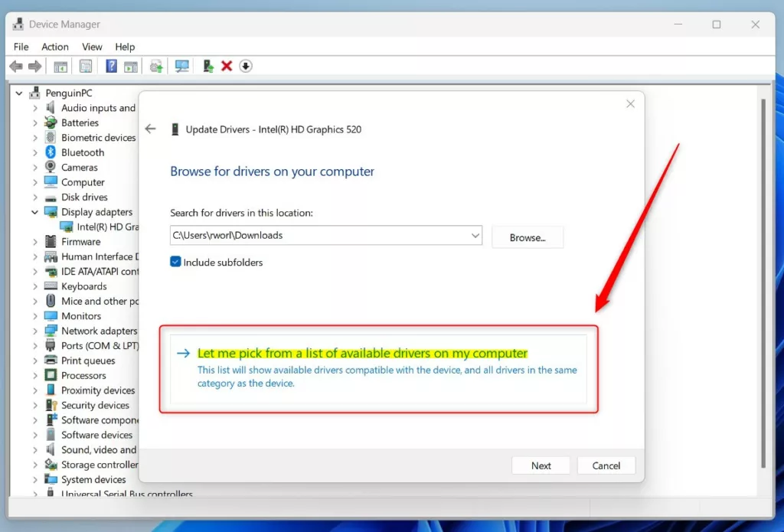The height and width of the screenshot is (532, 784).
Task: Collapse the Display adapters node
Action: click(34, 212)
